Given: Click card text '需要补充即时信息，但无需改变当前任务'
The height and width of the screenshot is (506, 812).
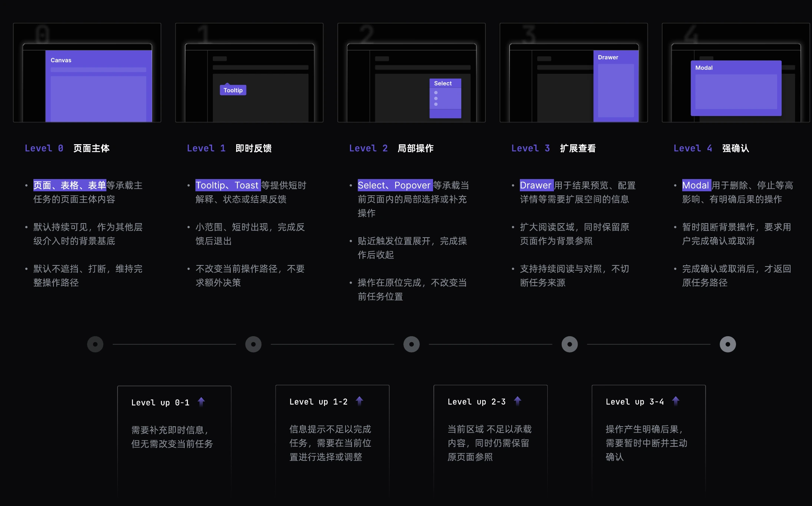Looking at the screenshot, I should [x=172, y=437].
